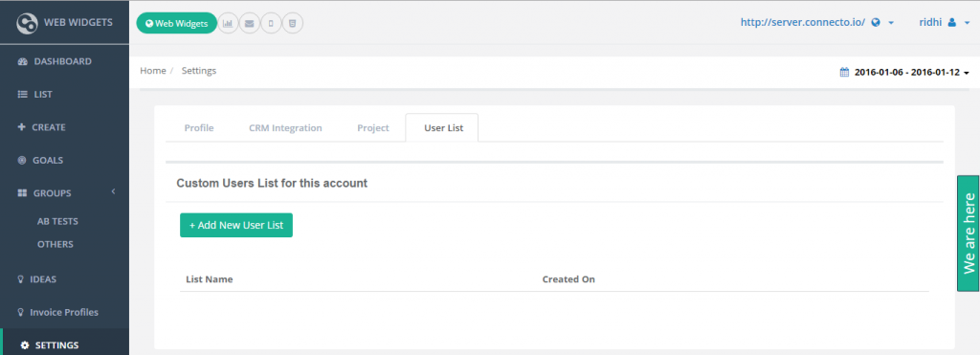Click the Add New User List button
Screen dimensions: 980x355
[236, 225]
